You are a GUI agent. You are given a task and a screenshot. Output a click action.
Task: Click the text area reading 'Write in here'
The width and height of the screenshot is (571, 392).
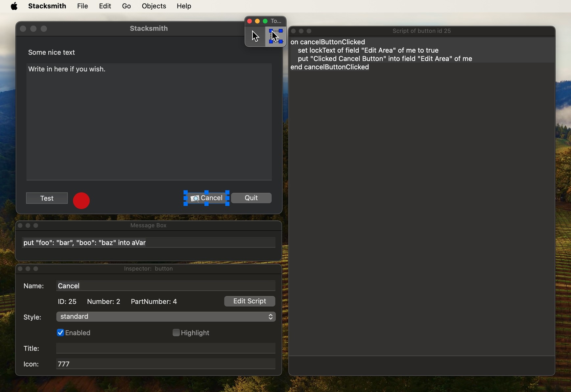pos(149,122)
